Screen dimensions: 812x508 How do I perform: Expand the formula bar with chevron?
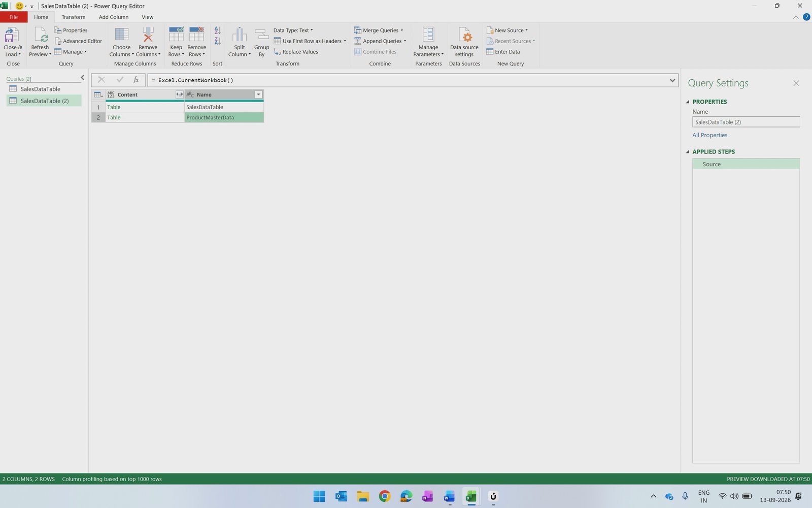click(672, 80)
